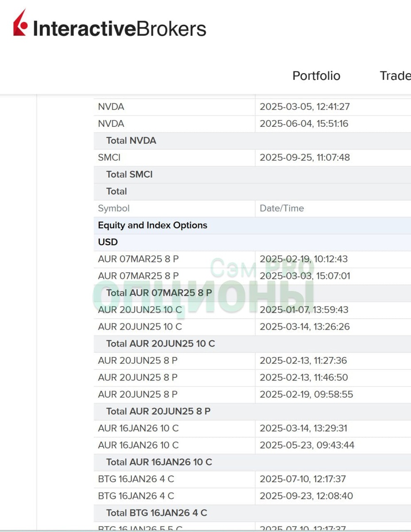Select the Total AUR 16JAN26 10 C row

[252, 462]
